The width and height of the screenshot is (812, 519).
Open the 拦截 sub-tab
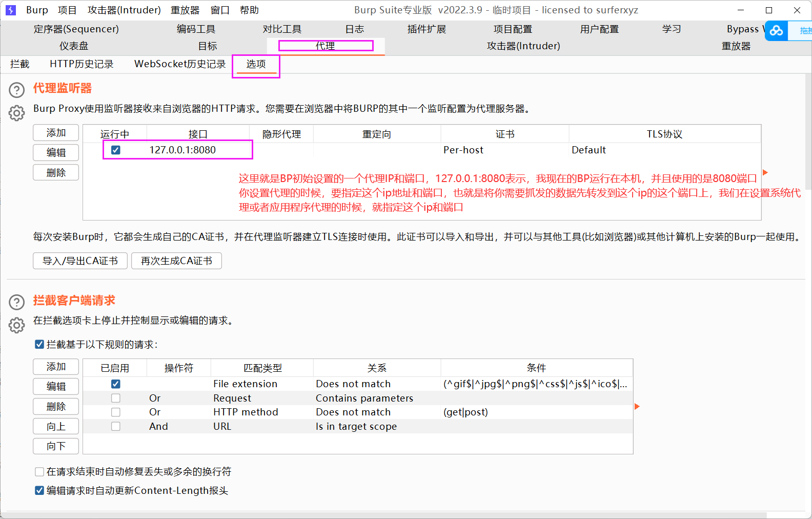(x=20, y=64)
